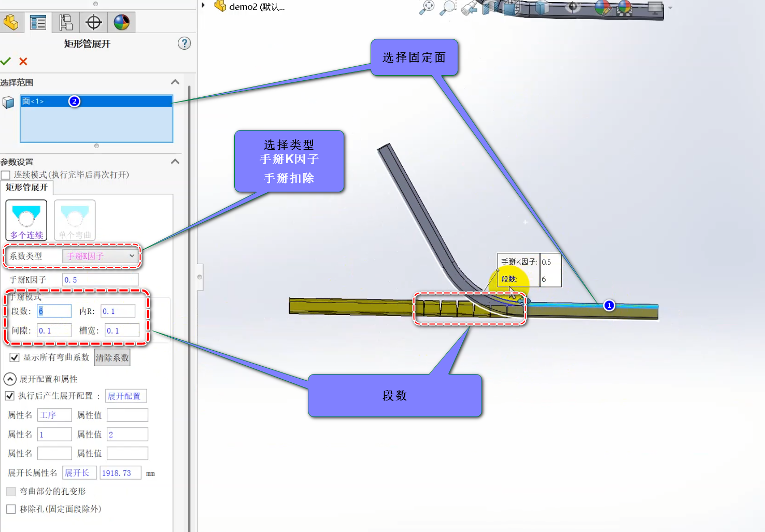
Task: Uncheck 执行后产生展开配置 option
Action: [x=9, y=396]
